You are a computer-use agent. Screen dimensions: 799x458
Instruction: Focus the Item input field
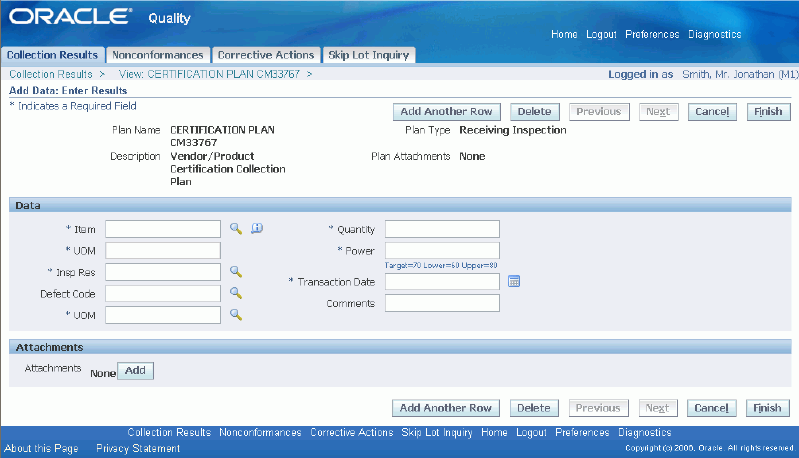[x=163, y=229]
